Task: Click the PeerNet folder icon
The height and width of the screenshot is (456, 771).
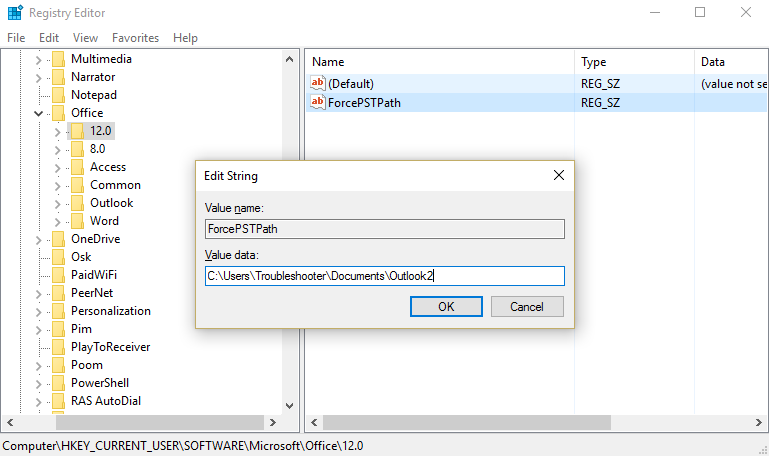Action: pyautogui.click(x=59, y=293)
